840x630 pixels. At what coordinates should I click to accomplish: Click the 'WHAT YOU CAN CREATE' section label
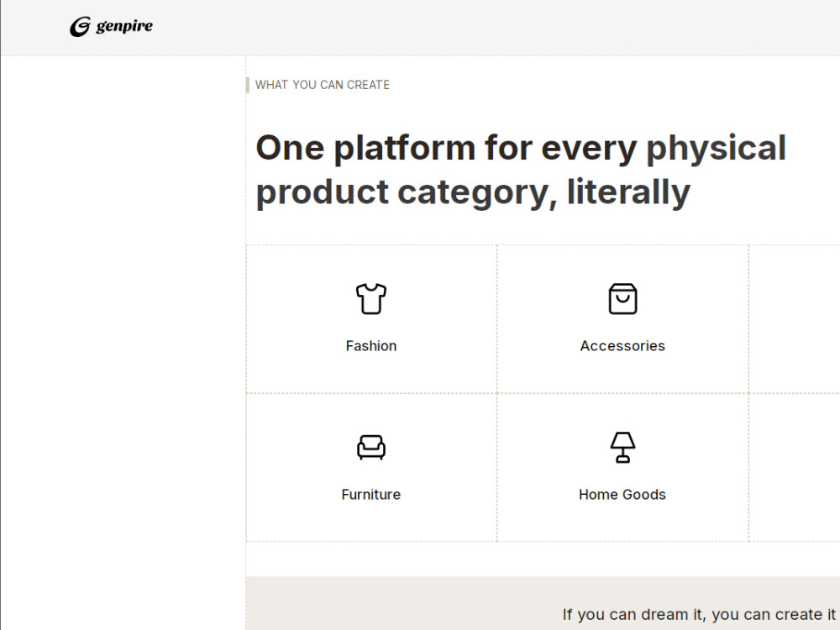323,85
